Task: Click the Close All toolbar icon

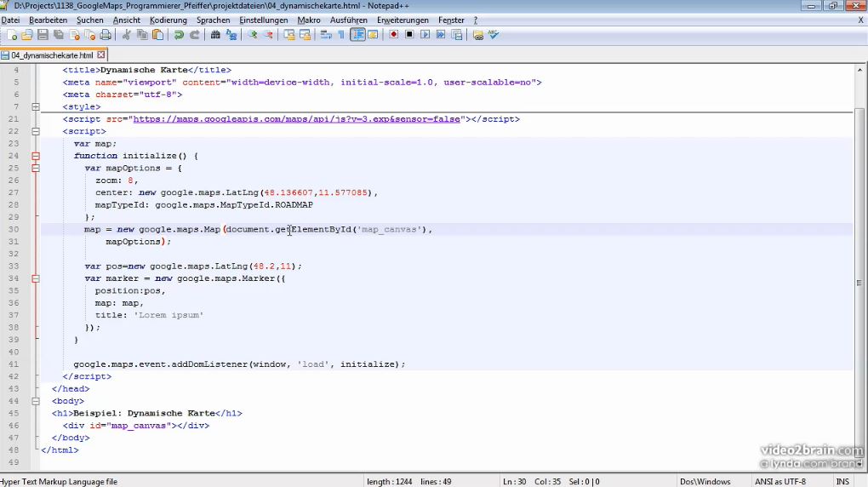Action: [x=89, y=35]
